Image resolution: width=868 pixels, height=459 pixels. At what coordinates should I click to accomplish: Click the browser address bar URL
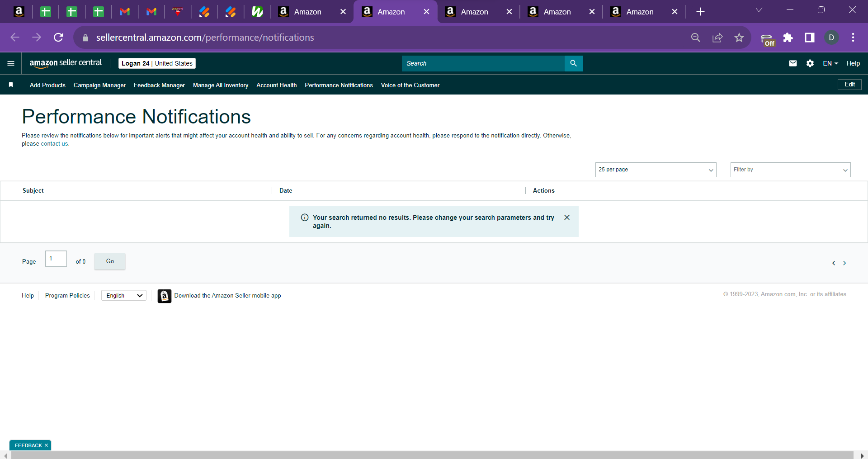pyautogui.click(x=205, y=38)
